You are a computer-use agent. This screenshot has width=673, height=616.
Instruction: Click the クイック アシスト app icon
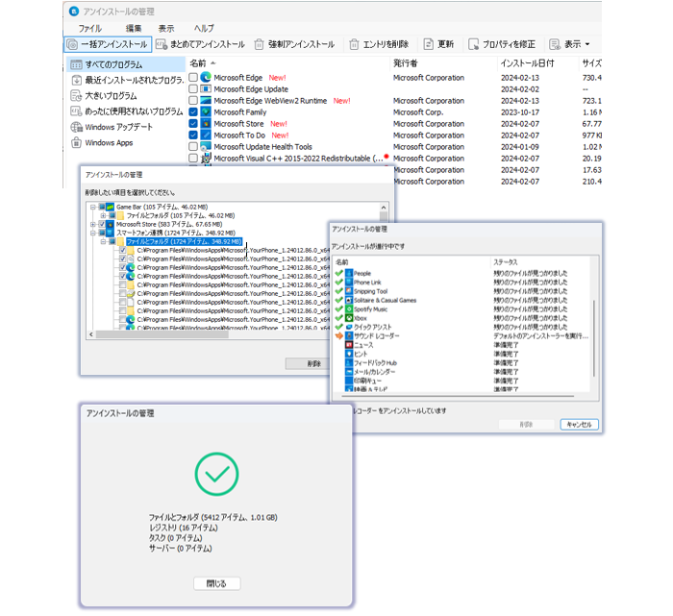(x=349, y=327)
